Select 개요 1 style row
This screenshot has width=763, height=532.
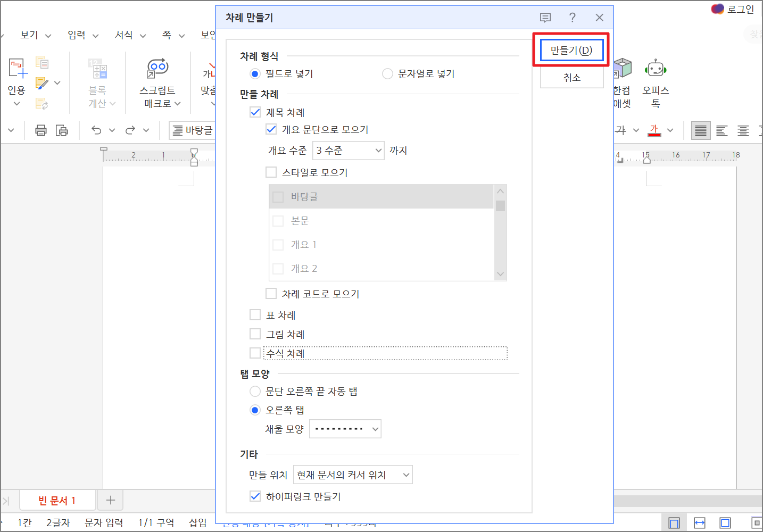[x=381, y=245]
